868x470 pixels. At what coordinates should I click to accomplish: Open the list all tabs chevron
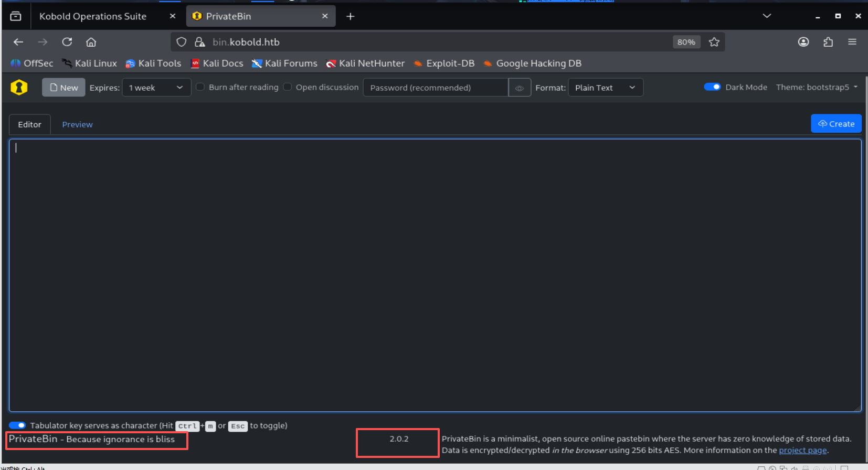click(x=767, y=16)
